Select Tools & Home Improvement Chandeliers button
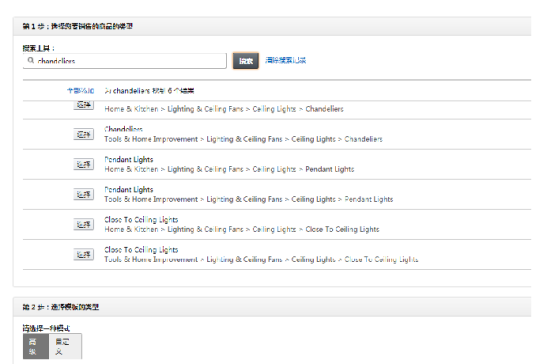The image size is (533, 364). [84, 134]
